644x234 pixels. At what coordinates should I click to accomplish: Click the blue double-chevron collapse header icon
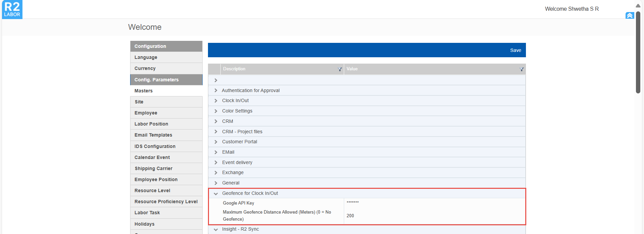(630, 15)
